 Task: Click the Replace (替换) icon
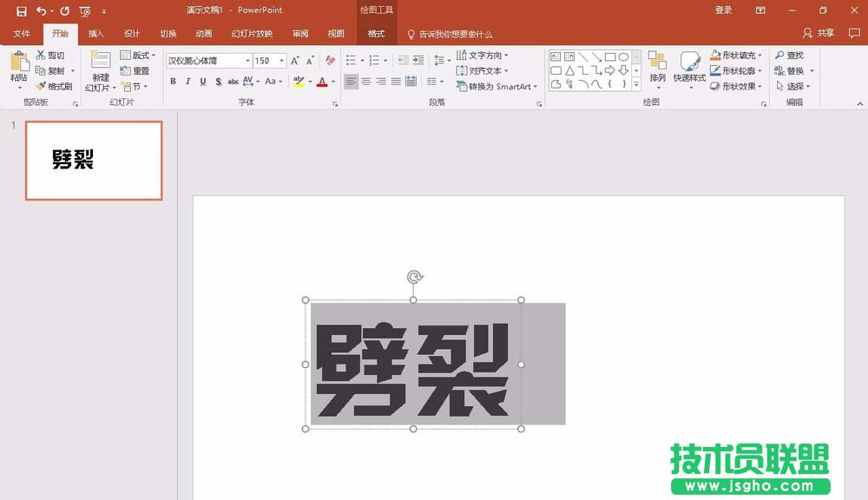click(x=781, y=70)
